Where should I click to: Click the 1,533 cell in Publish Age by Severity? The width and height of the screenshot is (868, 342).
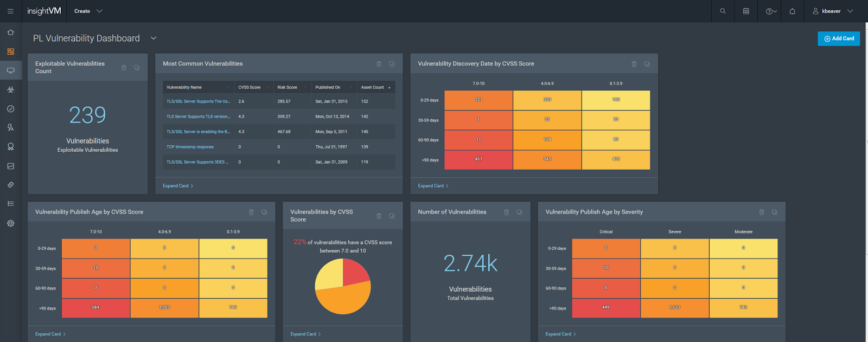(675, 307)
